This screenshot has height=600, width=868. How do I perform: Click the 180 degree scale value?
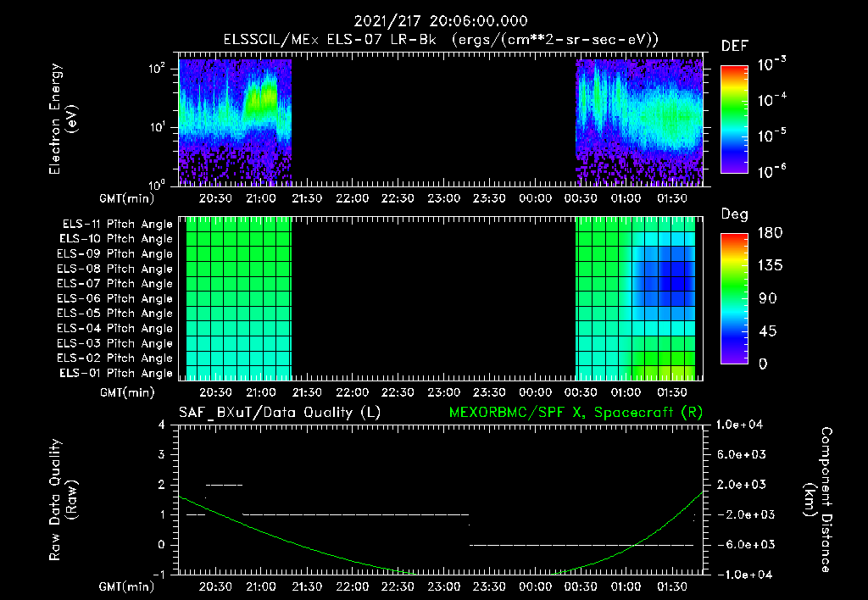pos(770,233)
